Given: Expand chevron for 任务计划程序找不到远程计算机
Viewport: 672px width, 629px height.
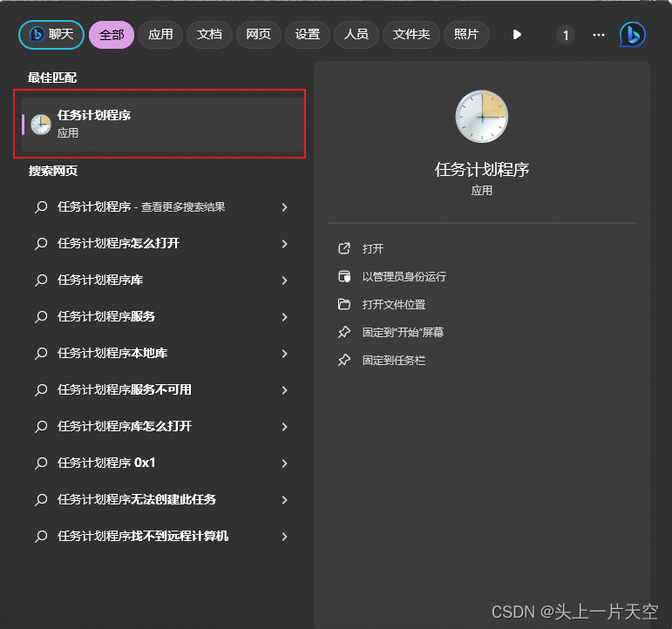Looking at the screenshot, I should tap(284, 537).
